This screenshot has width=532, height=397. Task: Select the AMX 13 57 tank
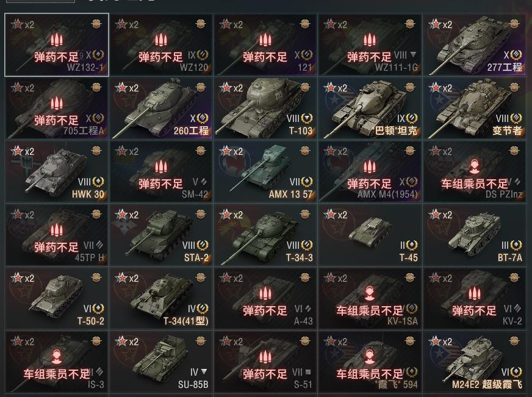(265, 171)
